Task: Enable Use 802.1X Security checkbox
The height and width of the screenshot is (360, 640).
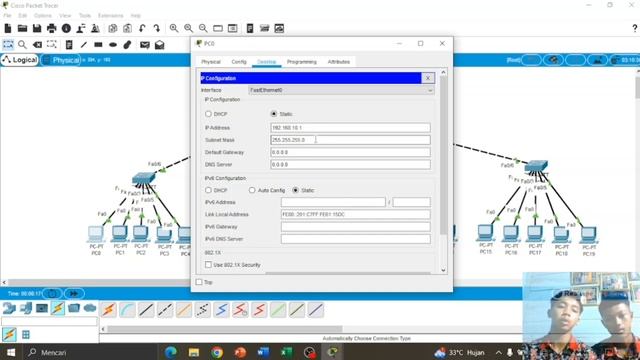Action: (x=208, y=265)
